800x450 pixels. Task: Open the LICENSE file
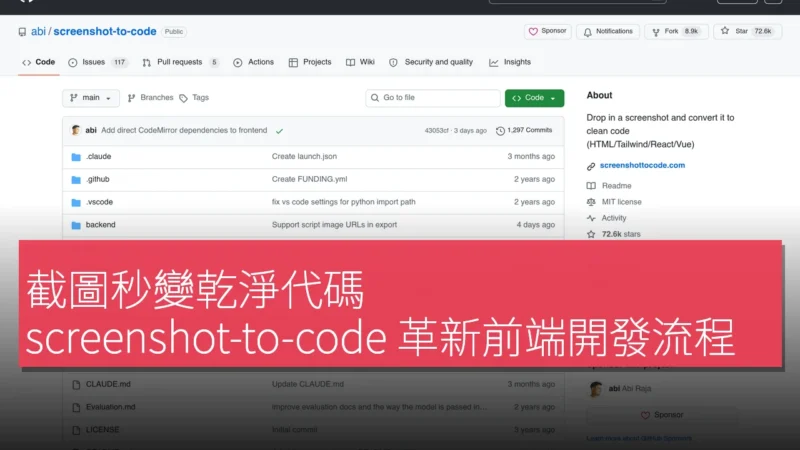coord(102,430)
